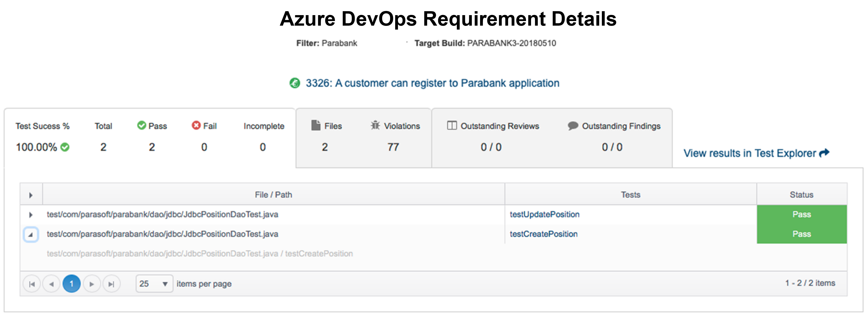The image size is (868, 316).
Task: Select page 1 in pager
Action: tap(72, 284)
